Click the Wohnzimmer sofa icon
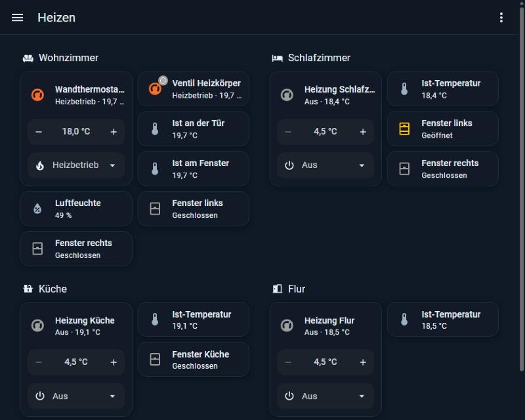The image size is (525, 420). pos(28,58)
